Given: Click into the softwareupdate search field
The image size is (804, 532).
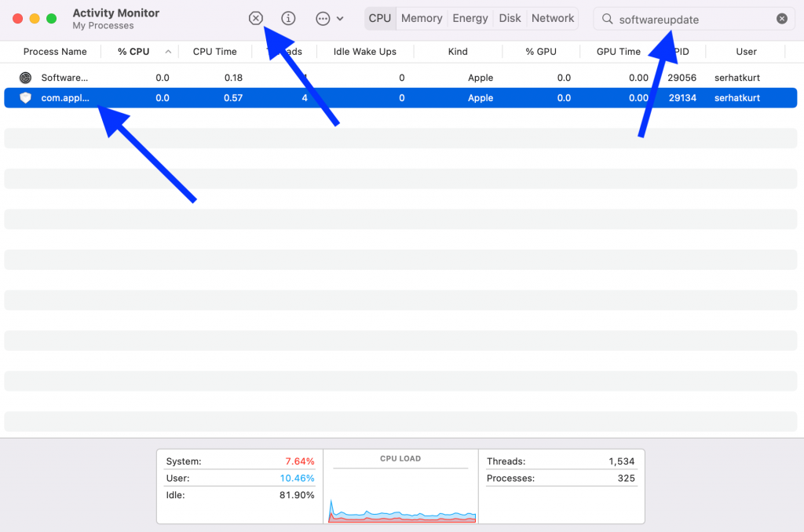Looking at the screenshot, I should 694,19.
